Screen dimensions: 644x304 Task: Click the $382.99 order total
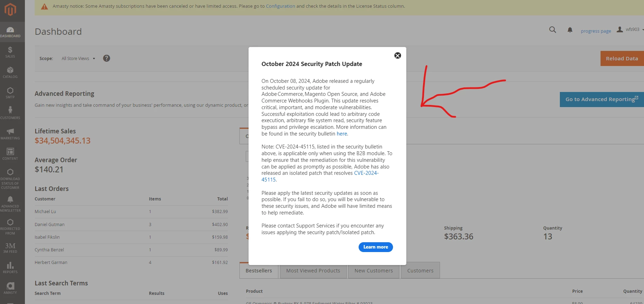(220, 212)
